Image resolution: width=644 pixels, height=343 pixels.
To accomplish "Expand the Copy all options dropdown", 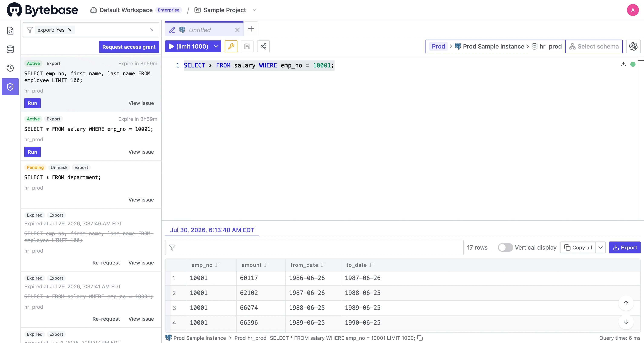I will (x=601, y=247).
